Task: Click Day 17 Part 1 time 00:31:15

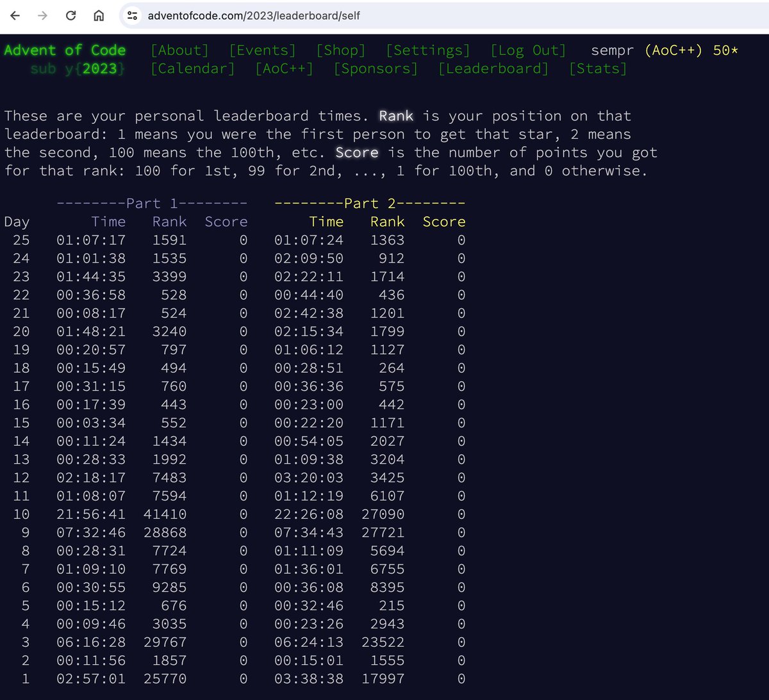Action: [91, 386]
